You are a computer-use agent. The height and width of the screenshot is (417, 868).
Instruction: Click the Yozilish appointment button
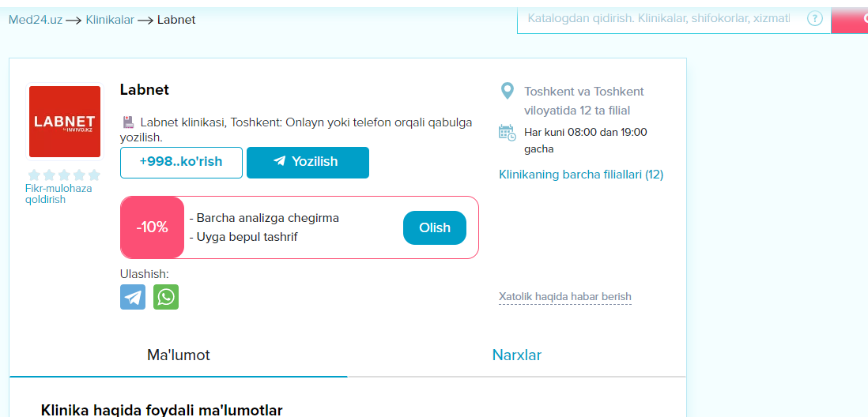[x=308, y=163]
